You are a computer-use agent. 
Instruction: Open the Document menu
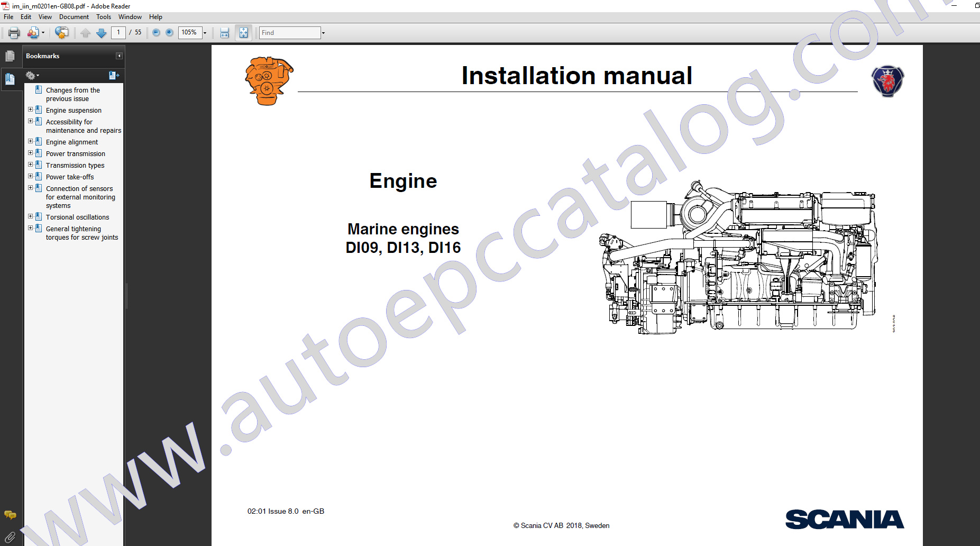[74, 17]
